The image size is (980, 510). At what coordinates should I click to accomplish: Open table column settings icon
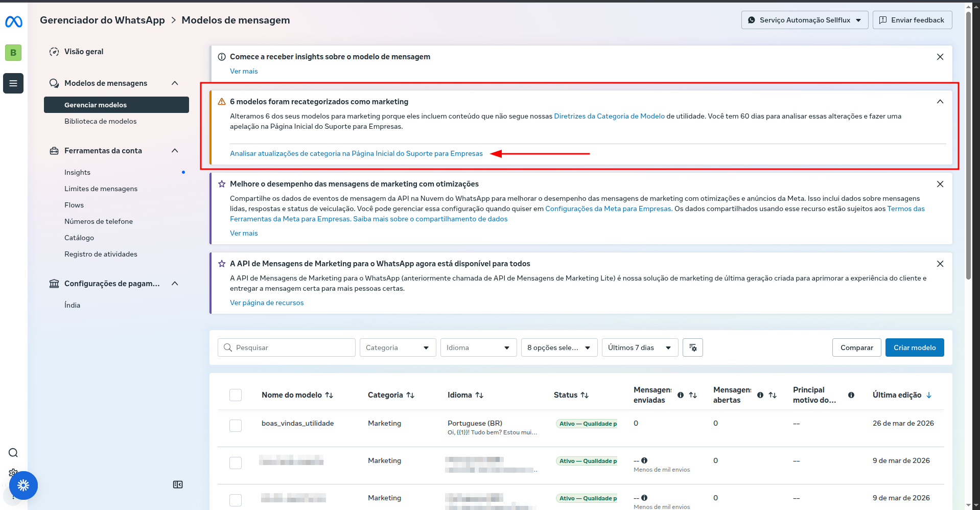click(693, 347)
